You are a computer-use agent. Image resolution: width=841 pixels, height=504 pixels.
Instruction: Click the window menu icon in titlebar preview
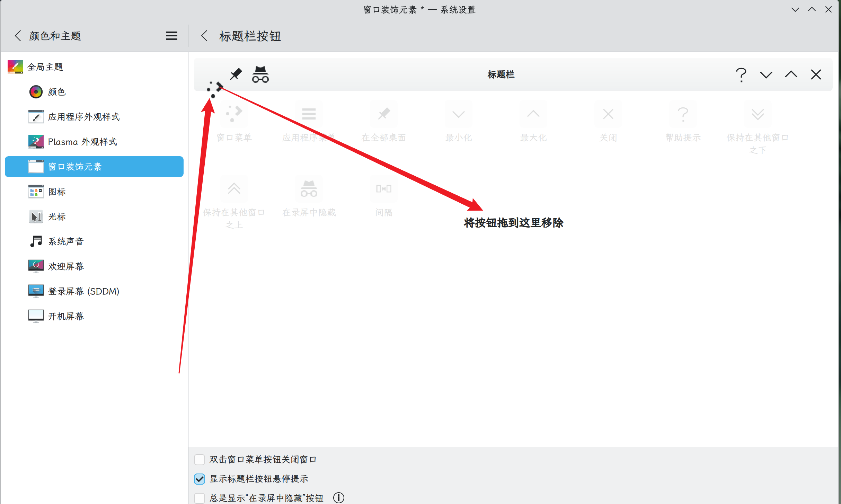click(x=214, y=89)
